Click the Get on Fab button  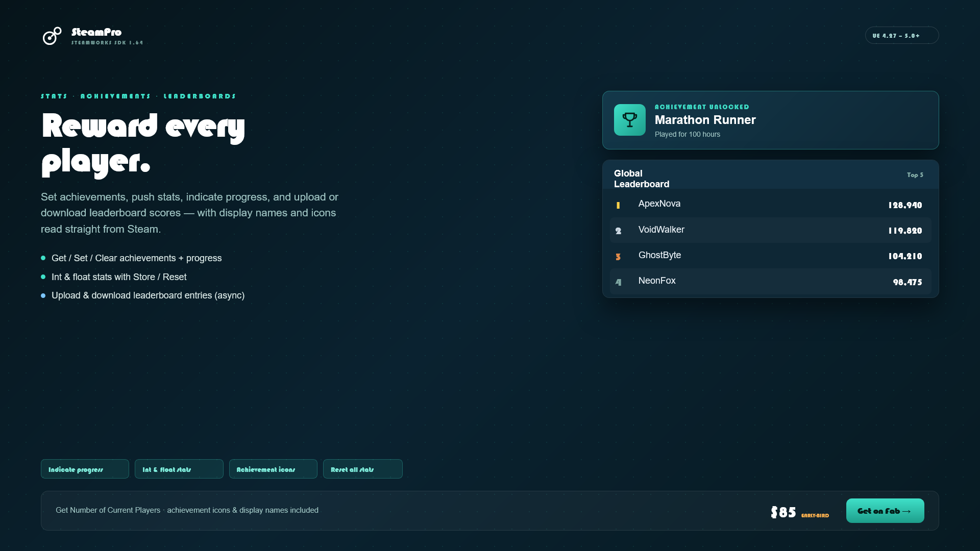pyautogui.click(x=885, y=511)
